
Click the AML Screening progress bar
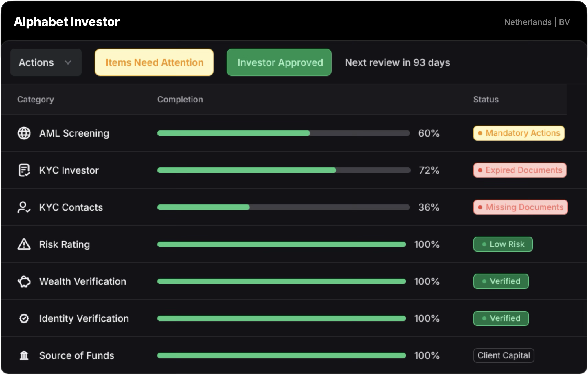coord(283,133)
